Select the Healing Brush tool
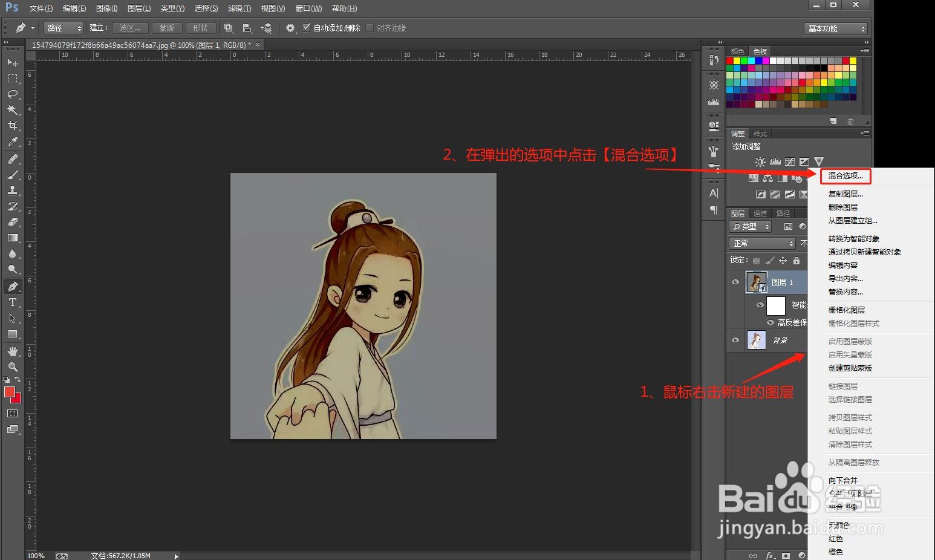This screenshot has width=935, height=560. [12, 159]
